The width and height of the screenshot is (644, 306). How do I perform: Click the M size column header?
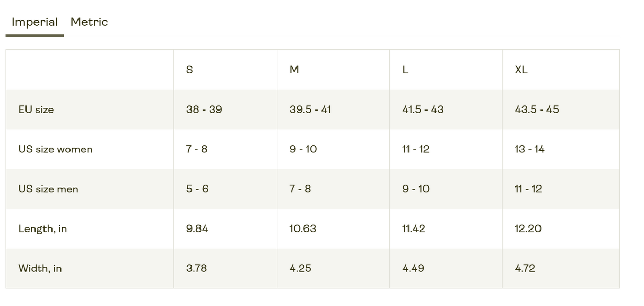click(294, 70)
